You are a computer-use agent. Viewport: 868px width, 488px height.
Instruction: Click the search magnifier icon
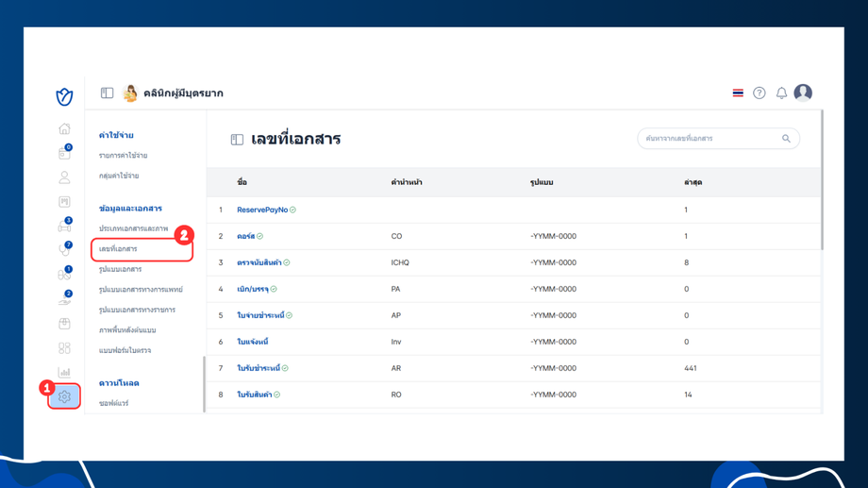(786, 139)
